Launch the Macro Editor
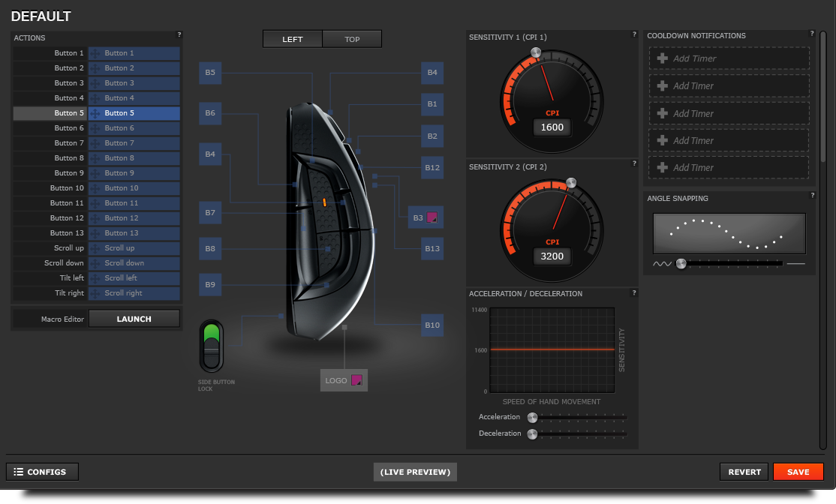836x504 pixels. pyautogui.click(x=134, y=319)
